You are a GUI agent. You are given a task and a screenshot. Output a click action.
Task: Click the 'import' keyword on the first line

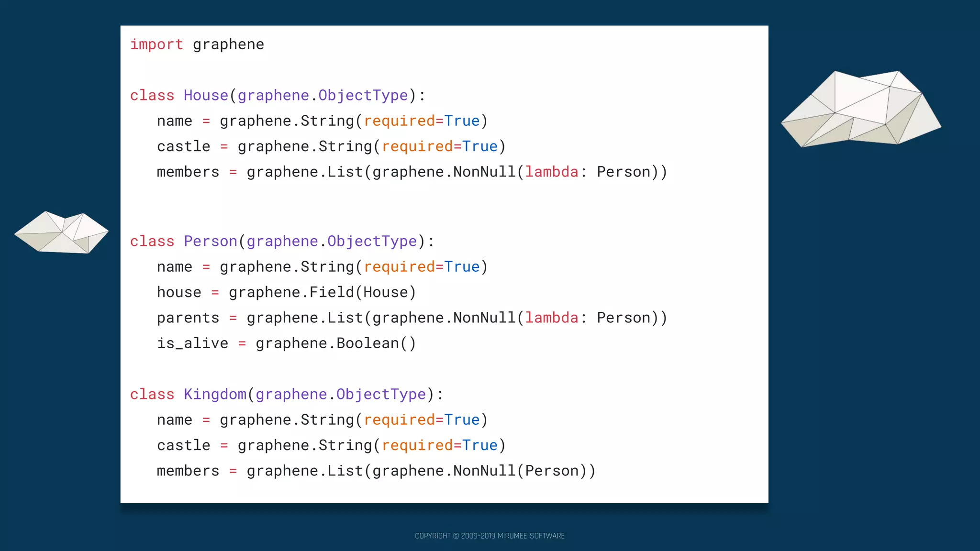point(156,44)
